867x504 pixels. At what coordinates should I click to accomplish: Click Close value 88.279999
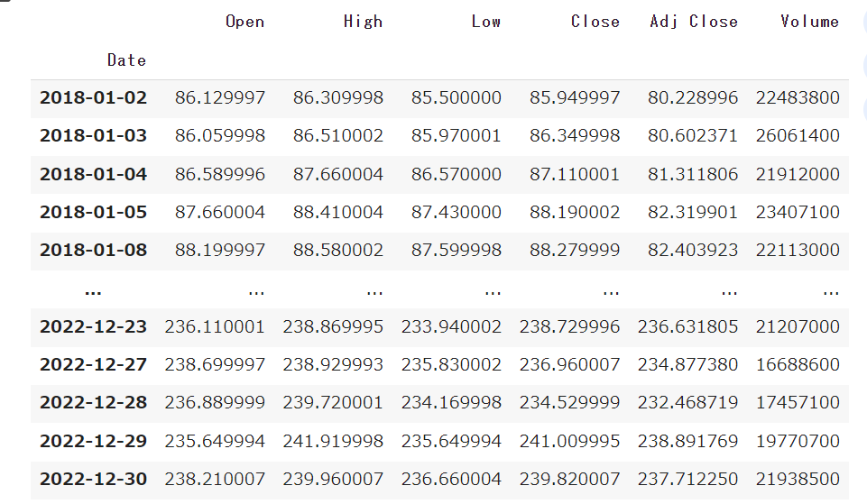pyautogui.click(x=575, y=251)
